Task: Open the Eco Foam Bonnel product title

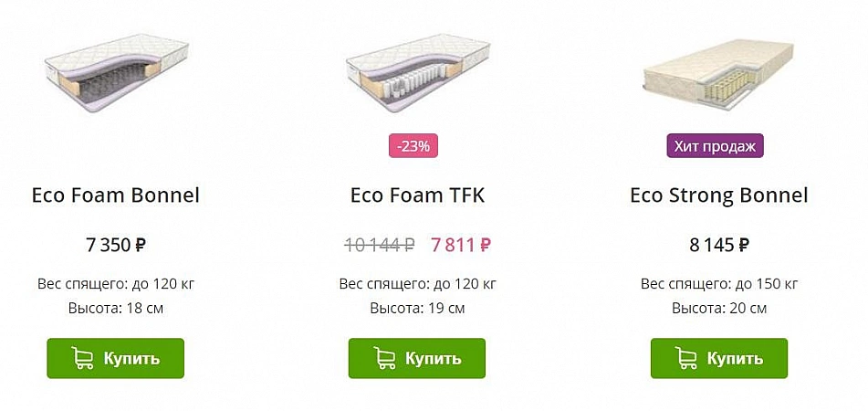Action: pyautogui.click(x=116, y=195)
